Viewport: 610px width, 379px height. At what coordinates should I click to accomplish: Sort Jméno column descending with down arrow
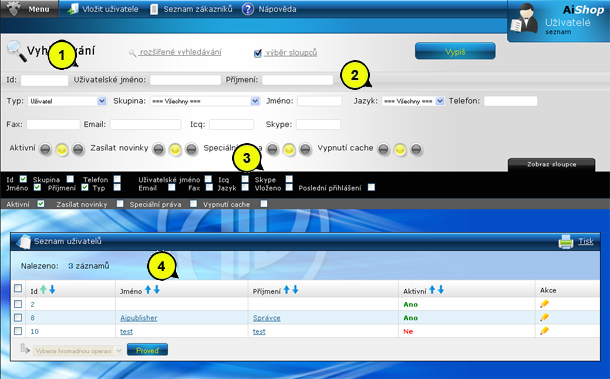coord(156,290)
